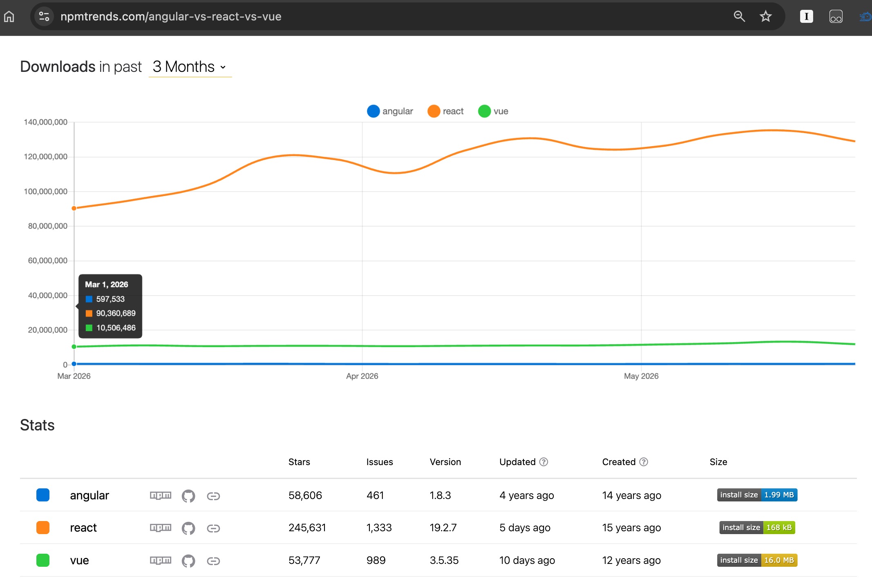Screen dimensions: 872x588
Task: Click the Stars column header
Action: [x=299, y=462]
